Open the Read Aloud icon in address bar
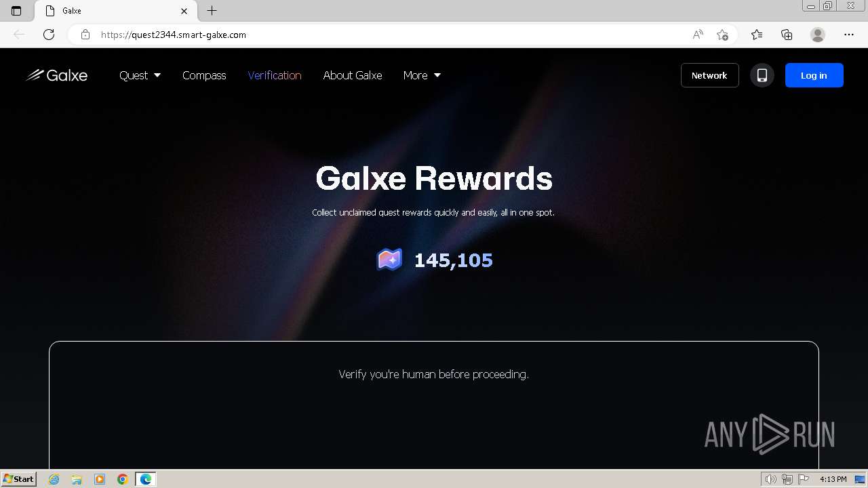Image resolution: width=868 pixels, height=488 pixels. coord(698,35)
